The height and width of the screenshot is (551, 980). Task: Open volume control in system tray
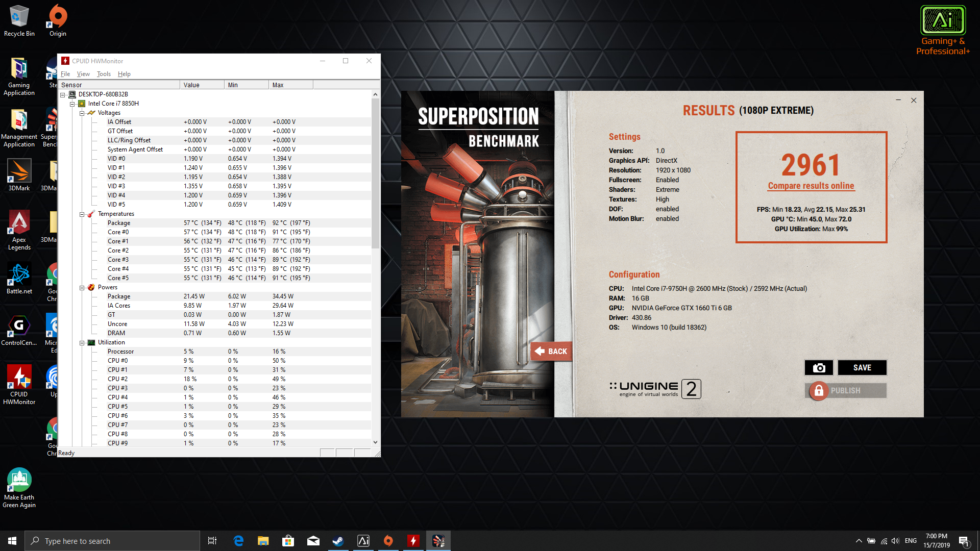coord(895,541)
